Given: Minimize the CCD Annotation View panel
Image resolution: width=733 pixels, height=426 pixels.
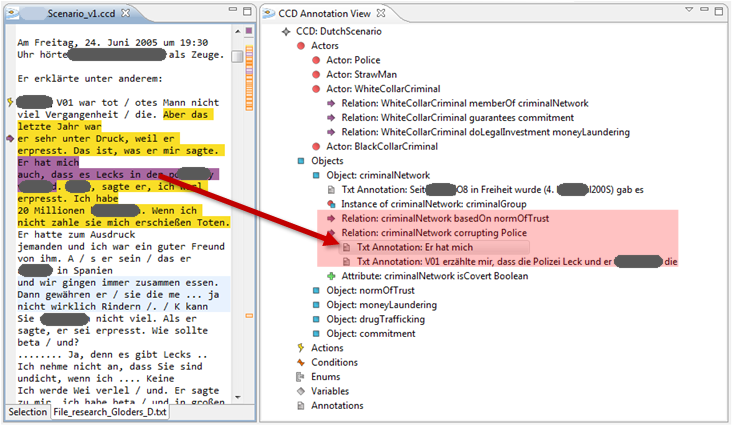Looking at the screenshot, I should 704,9.
